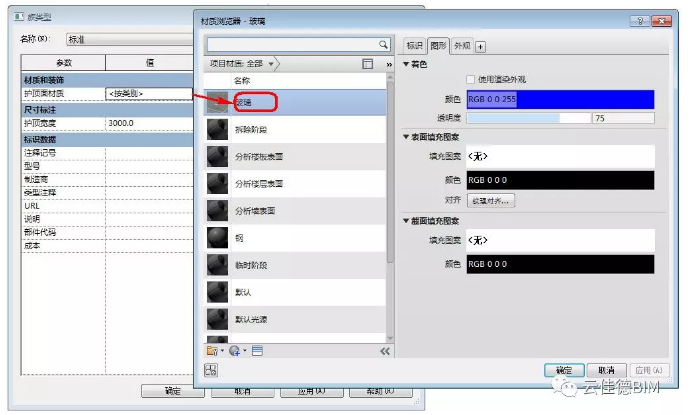Click the search magnifier icon in material browser

383,45
